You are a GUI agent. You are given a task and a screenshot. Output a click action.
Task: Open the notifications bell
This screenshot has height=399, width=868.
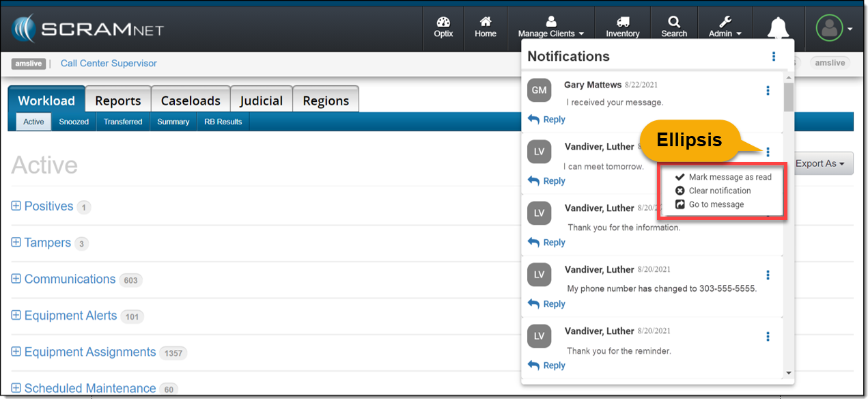pos(778,29)
